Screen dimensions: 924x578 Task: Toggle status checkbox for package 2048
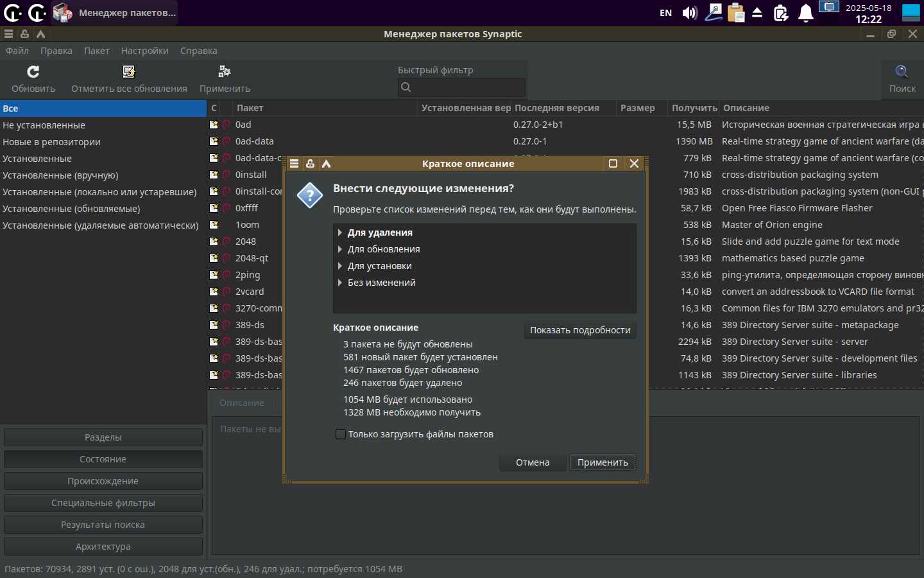click(214, 241)
